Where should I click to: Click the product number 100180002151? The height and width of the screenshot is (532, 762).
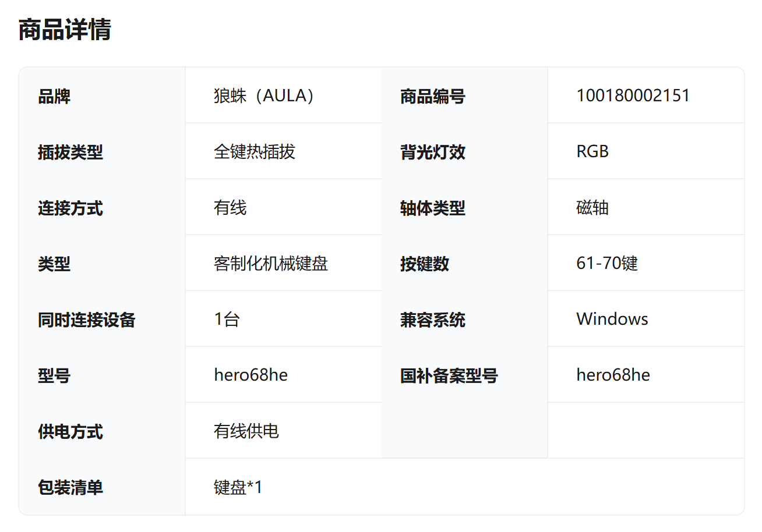(x=633, y=95)
